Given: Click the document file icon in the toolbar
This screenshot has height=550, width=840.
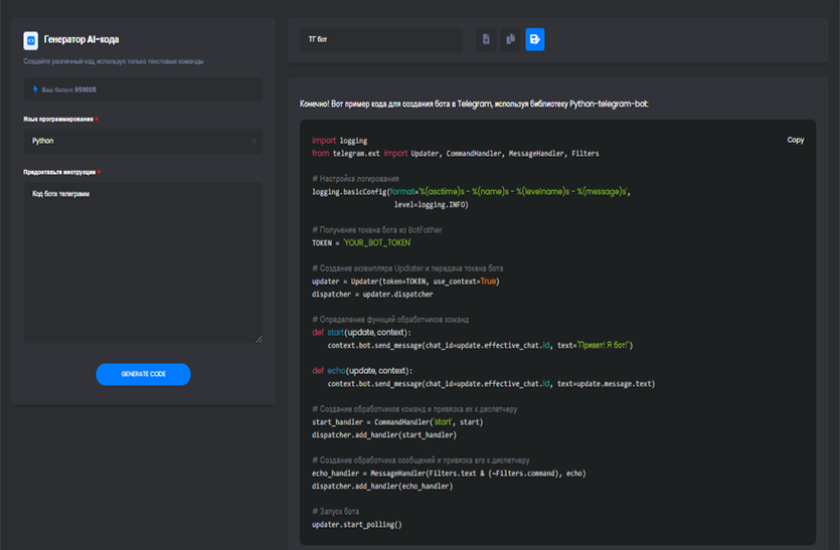Looking at the screenshot, I should tap(486, 39).
